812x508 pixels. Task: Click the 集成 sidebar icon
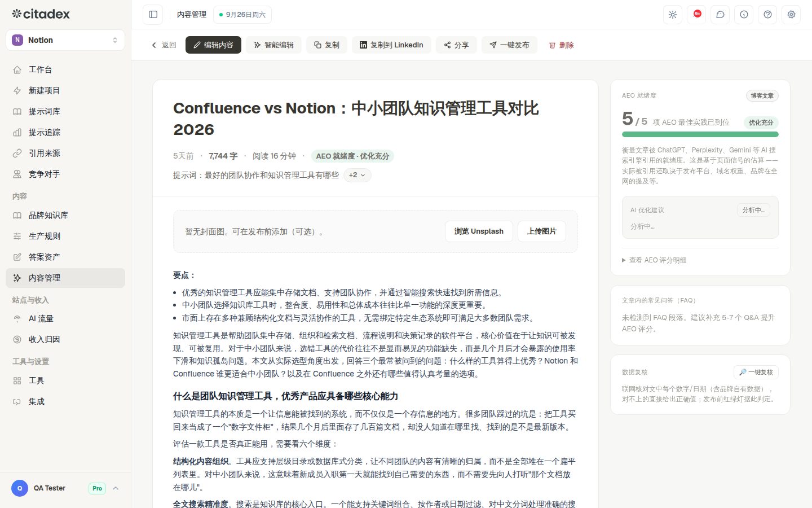pyautogui.click(x=17, y=401)
